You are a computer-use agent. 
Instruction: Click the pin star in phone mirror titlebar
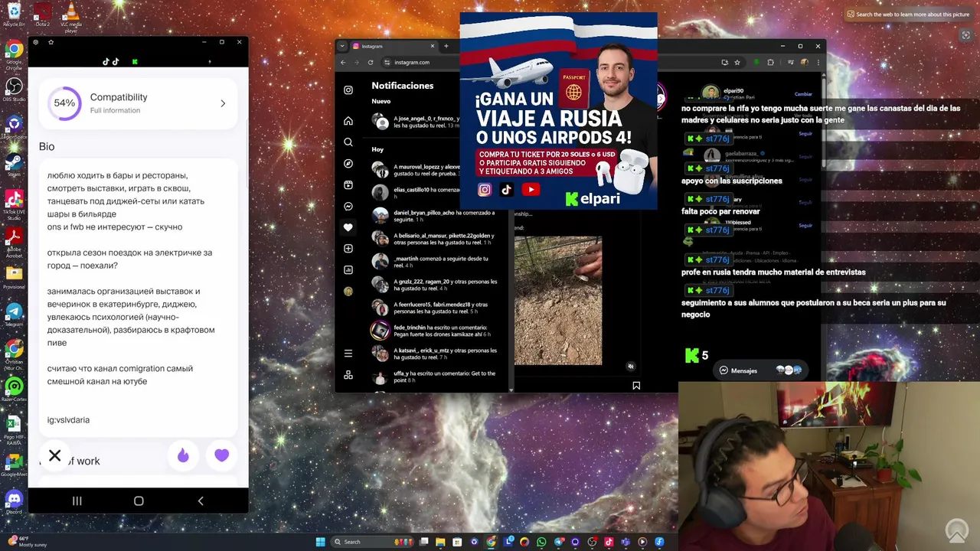(x=51, y=42)
